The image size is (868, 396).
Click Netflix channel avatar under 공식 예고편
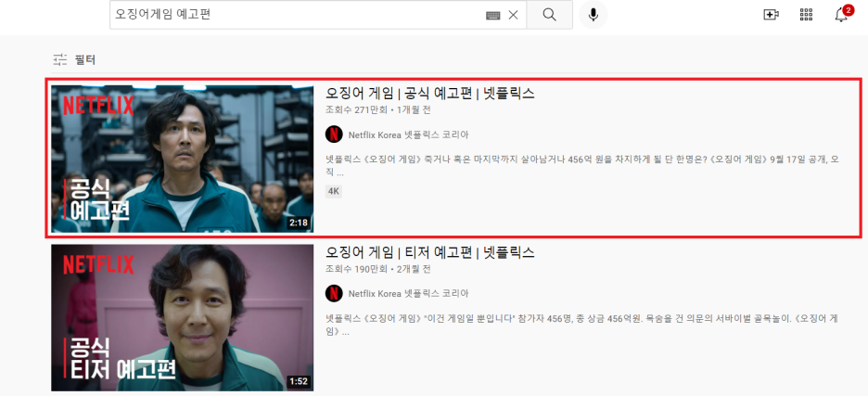[334, 134]
